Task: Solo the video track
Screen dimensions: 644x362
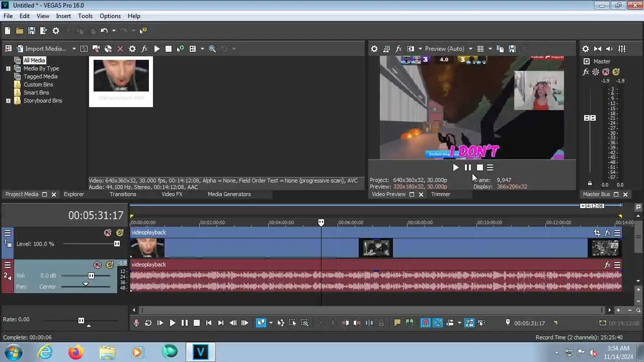Action: pos(119,233)
